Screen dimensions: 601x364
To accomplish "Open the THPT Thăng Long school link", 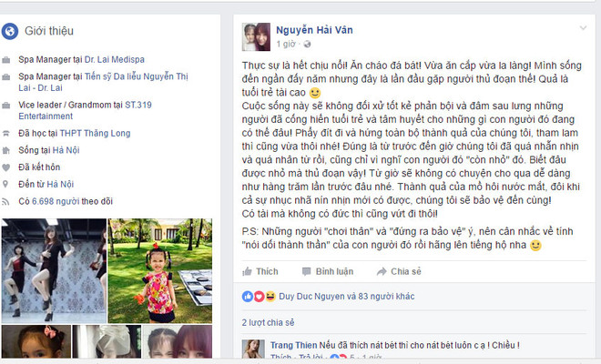I will pos(95,133).
